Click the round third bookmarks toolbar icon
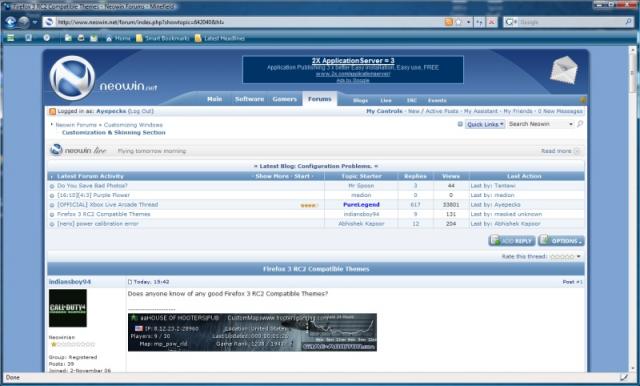Screen dimensions: 640x386 tap(47, 38)
